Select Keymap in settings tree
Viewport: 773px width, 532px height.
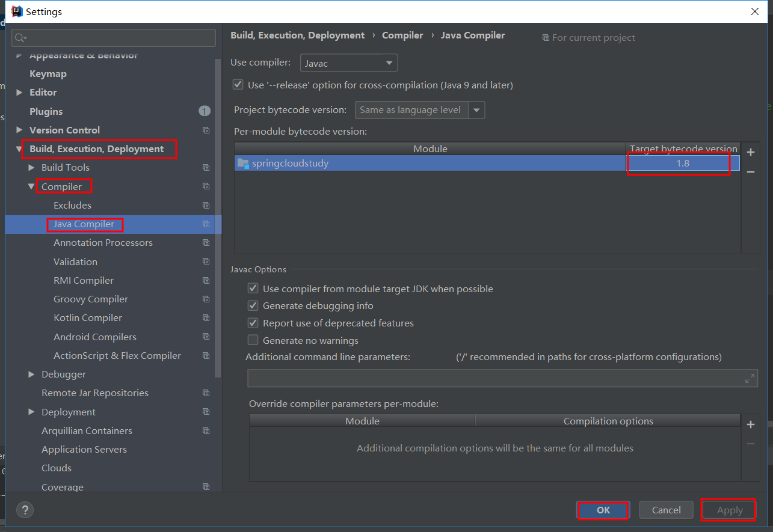coord(48,74)
